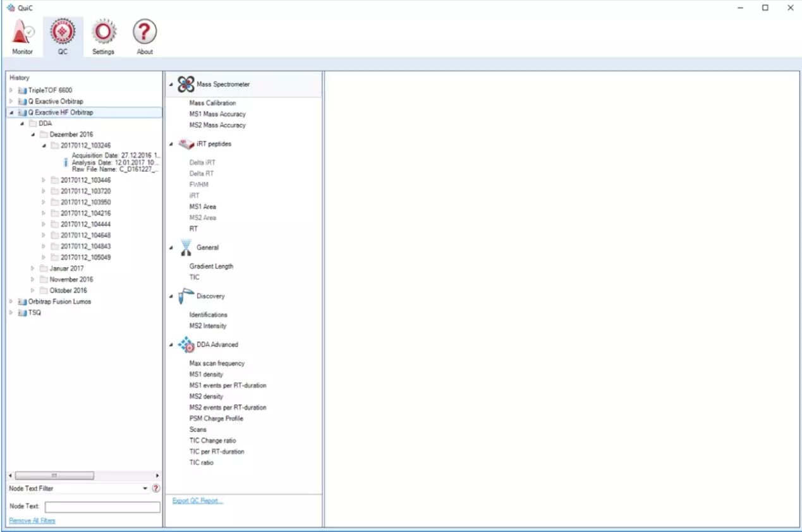Select the 20170112_103246 run folder
This screenshot has height=532, width=802.
click(85, 145)
